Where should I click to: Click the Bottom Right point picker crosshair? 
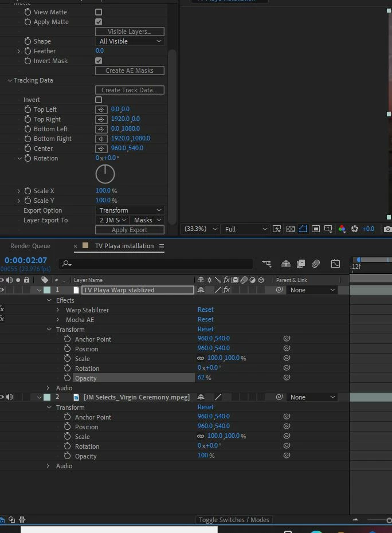click(x=101, y=139)
